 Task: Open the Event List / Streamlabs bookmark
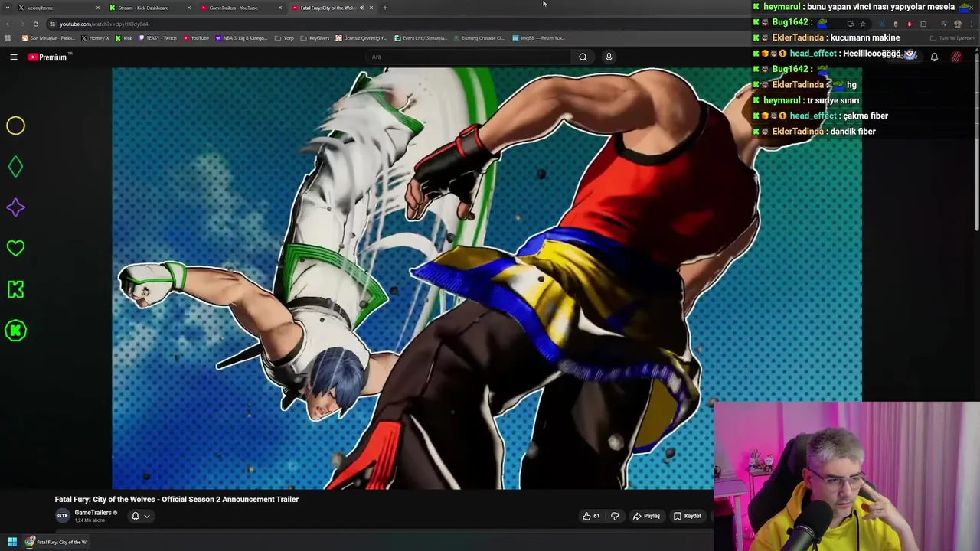point(420,38)
